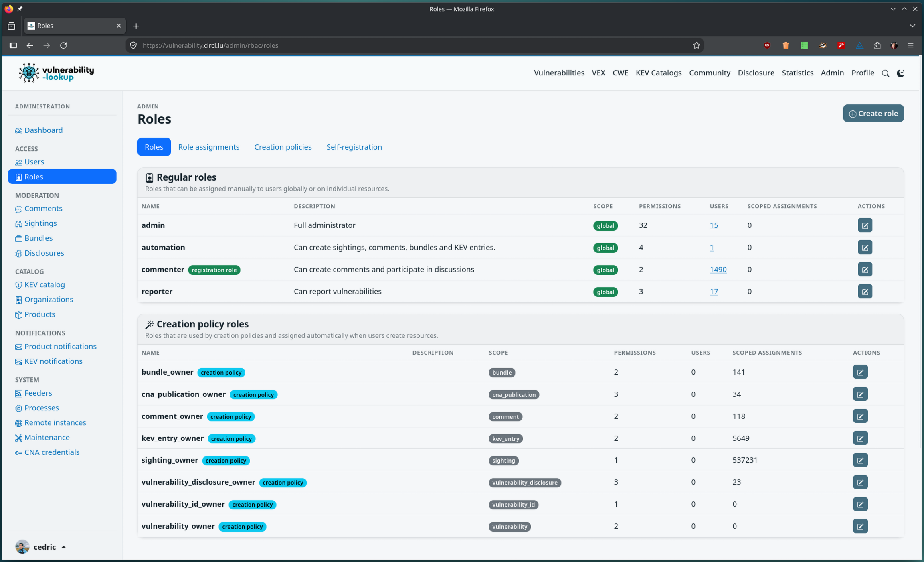The image size is (924, 562).
Task: Click the registration role badge
Action: pos(214,270)
